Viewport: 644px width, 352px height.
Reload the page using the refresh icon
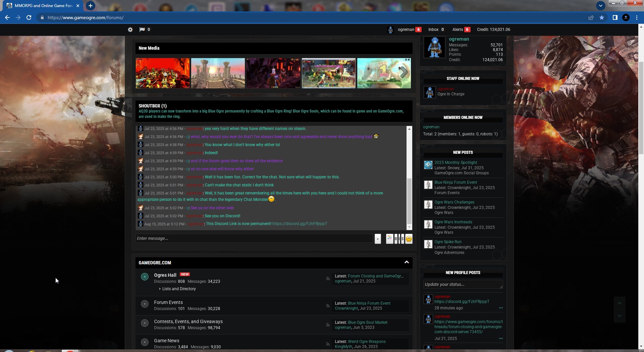click(x=29, y=17)
